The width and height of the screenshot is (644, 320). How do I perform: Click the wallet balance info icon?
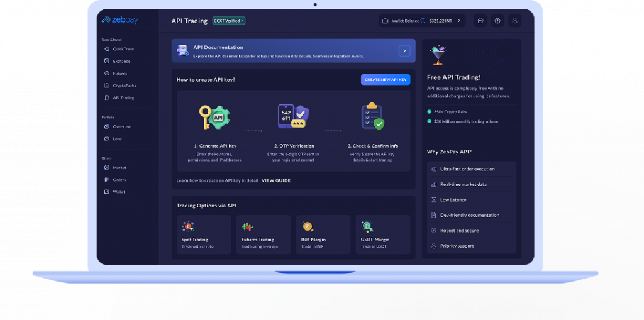click(423, 21)
